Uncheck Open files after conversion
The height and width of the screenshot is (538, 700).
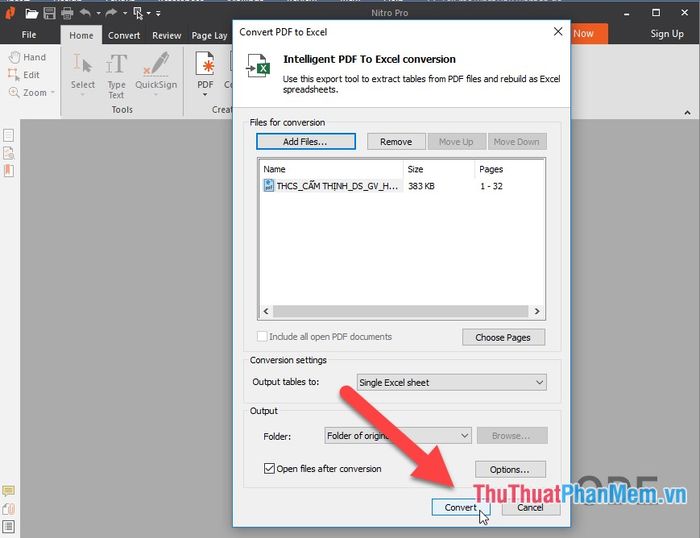(269, 468)
